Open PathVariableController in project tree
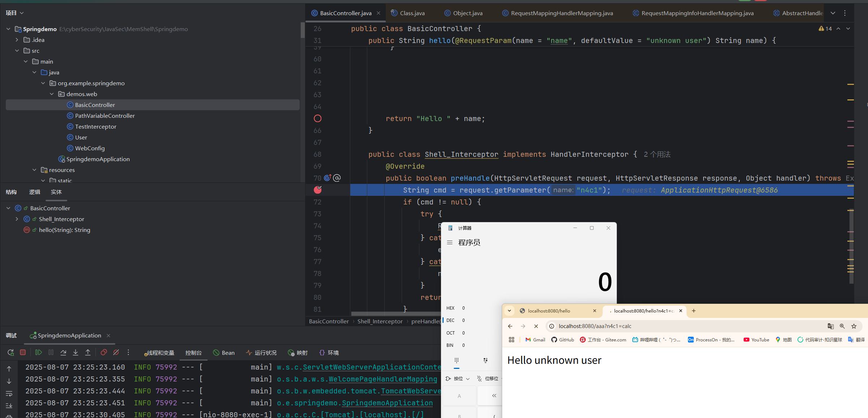This screenshot has height=418, width=868. (105, 116)
